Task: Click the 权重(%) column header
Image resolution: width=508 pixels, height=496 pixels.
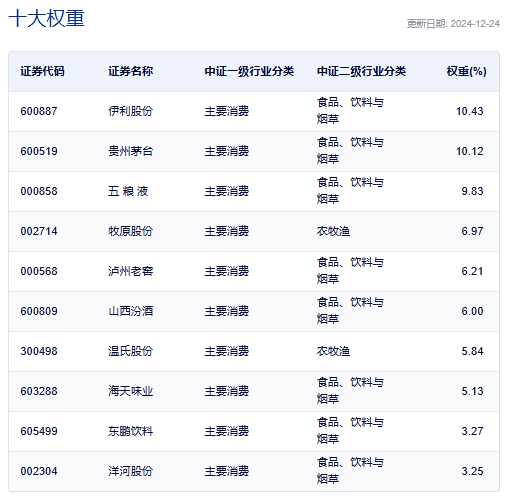Action: (x=466, y=71)
